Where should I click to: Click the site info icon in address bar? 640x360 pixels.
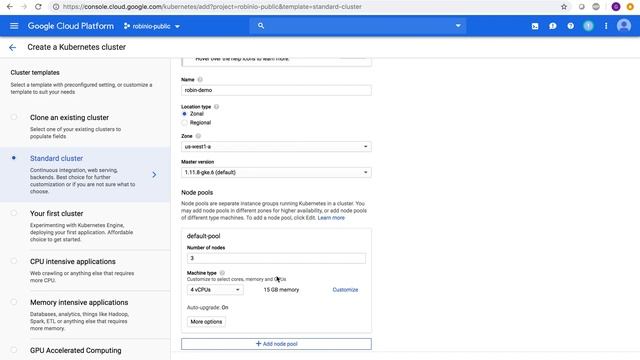[56, 7]
